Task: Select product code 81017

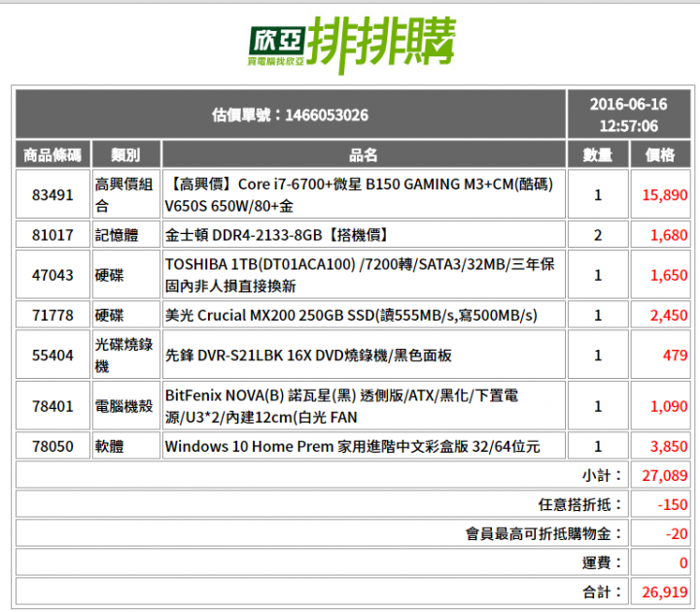Action: (x=52, y=235)
